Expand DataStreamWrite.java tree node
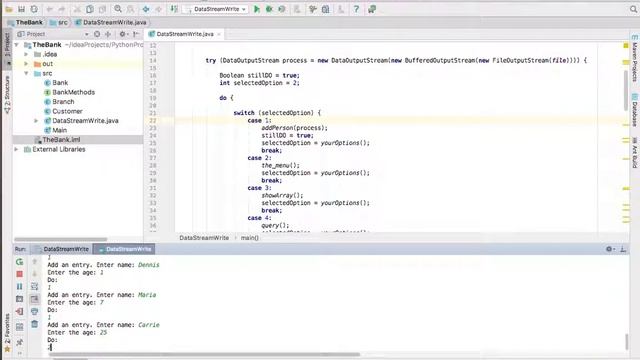640x360 pixels. click(36, 121)
